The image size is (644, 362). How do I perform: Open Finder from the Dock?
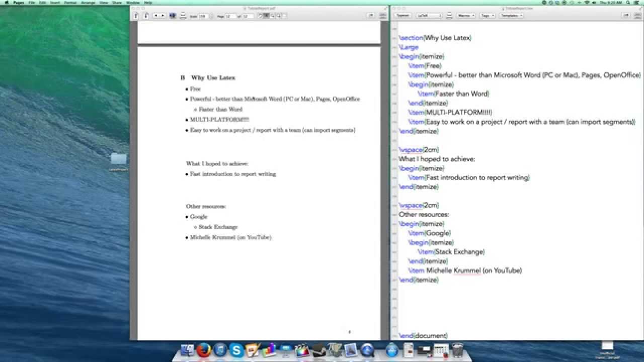[x=188, y=350]
